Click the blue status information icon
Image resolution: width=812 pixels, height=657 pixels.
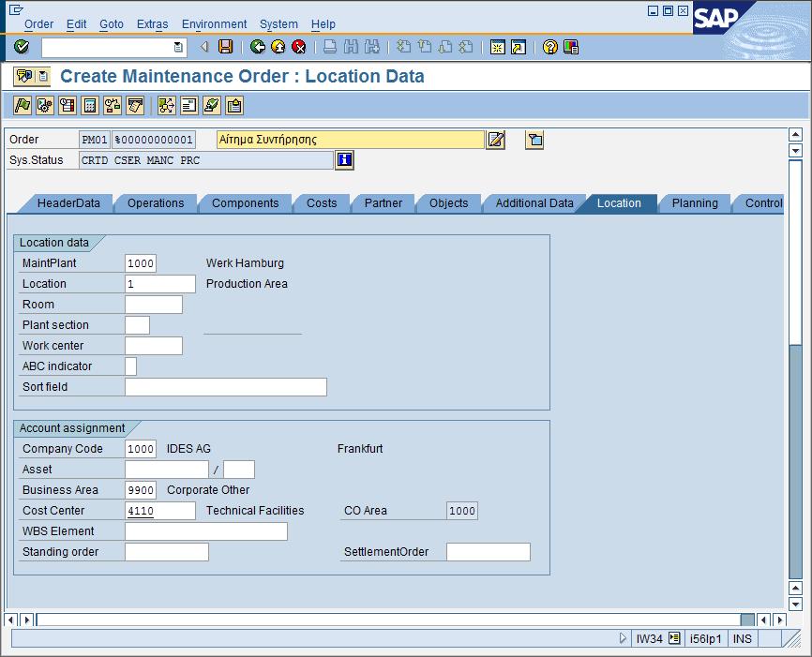[344, 160]
